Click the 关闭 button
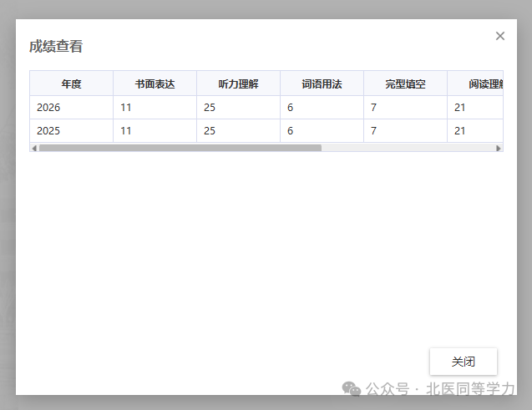Viewport: 532px width, 410px height. [x=464, y=362]
